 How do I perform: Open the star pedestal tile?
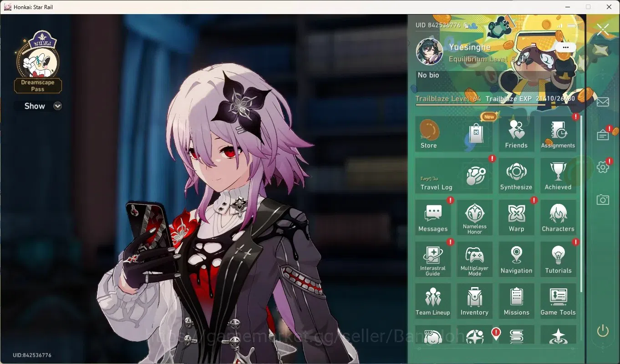click(x=558, y=335)
